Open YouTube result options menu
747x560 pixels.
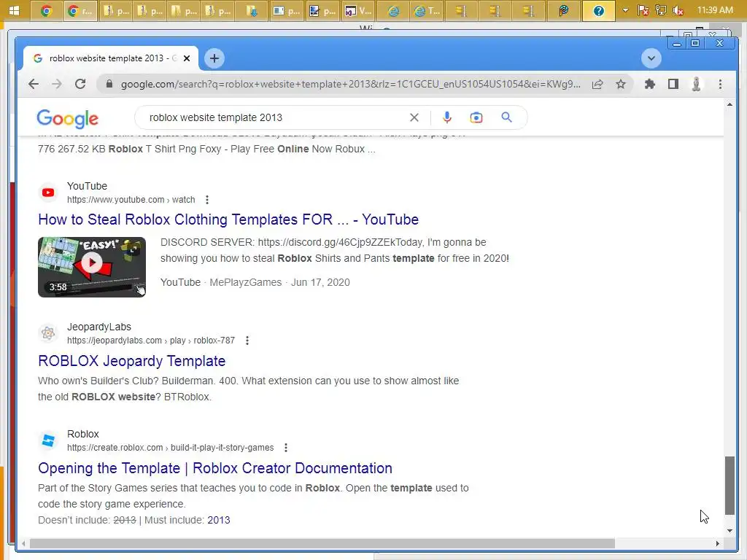point(206,200)
